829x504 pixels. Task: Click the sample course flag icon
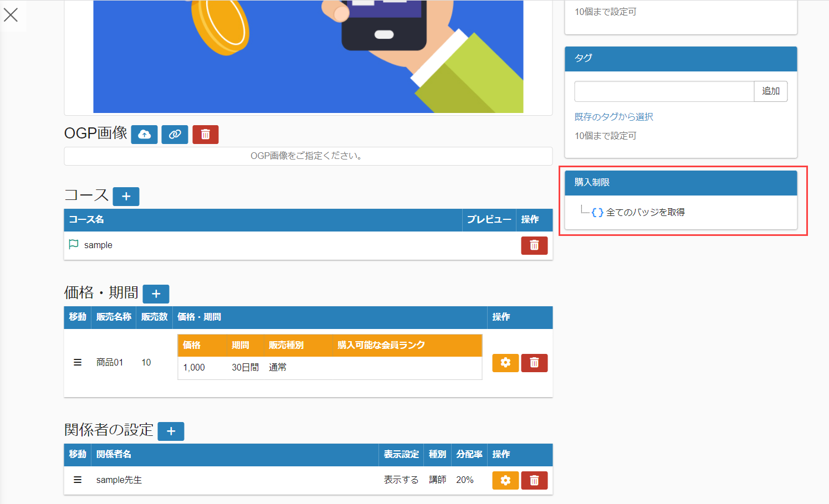point(73,244)
